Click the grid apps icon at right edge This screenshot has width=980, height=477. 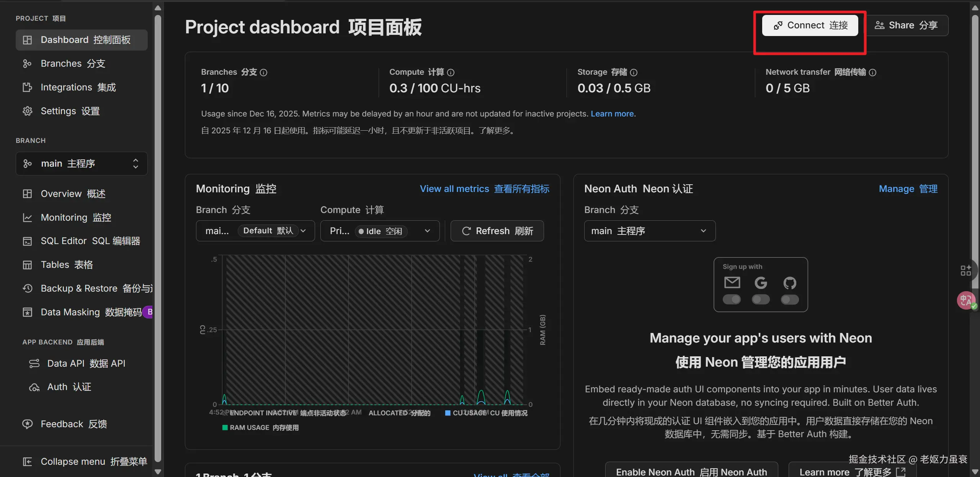(x=966, y=270)
